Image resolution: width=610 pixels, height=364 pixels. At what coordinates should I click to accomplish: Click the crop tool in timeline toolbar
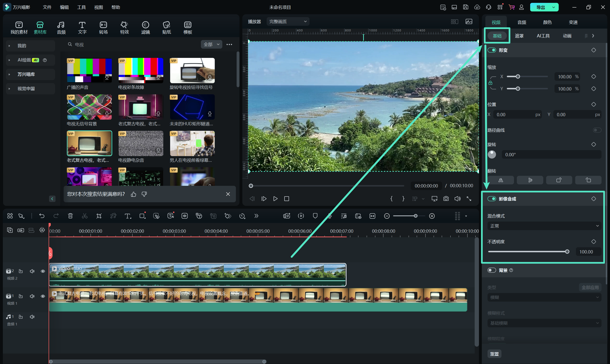pyautogui.click(x=99, y=216)
